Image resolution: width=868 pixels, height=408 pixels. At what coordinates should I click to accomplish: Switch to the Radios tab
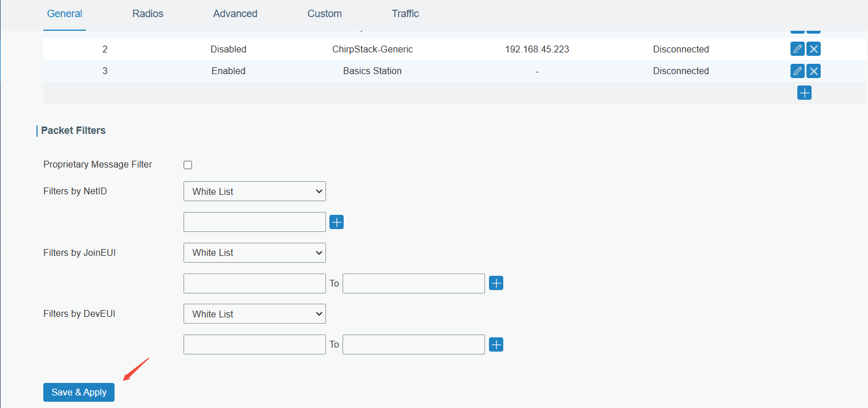[148, 14]
